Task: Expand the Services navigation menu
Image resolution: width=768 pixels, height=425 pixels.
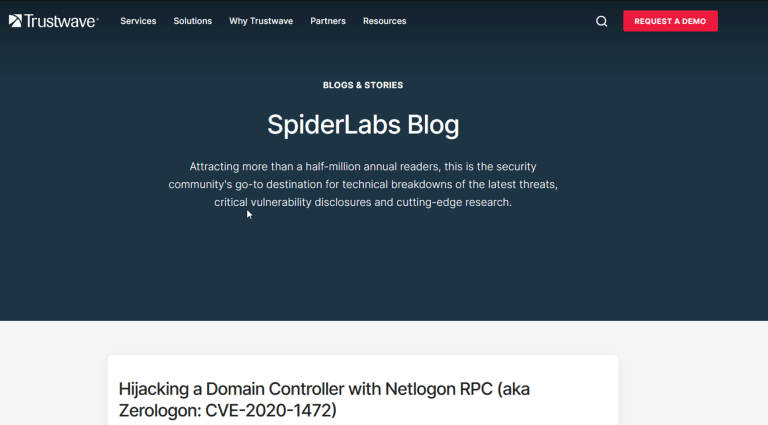Action: click(138, 21)
